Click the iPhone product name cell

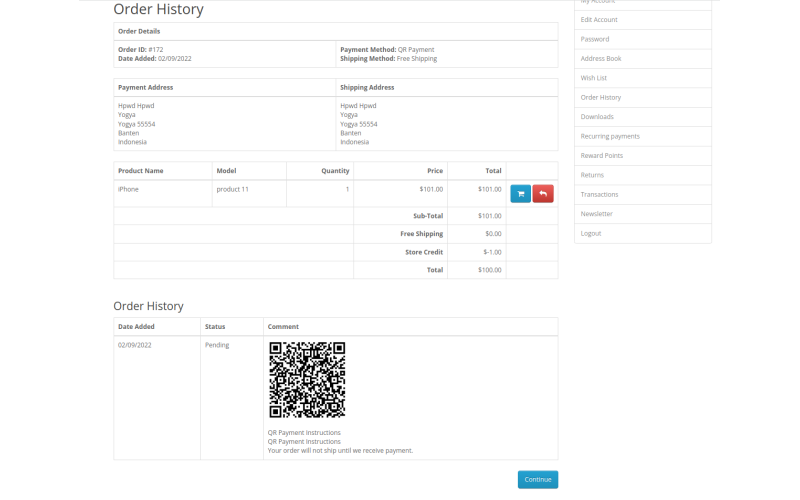point(163,193)
